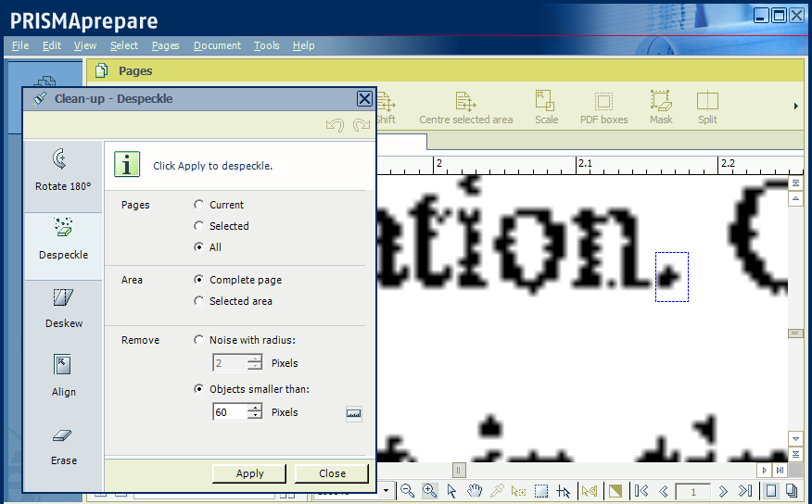
Task: Open the zoom level dropdown arrow
Action: pyautogui.click(x=386, y=491)
